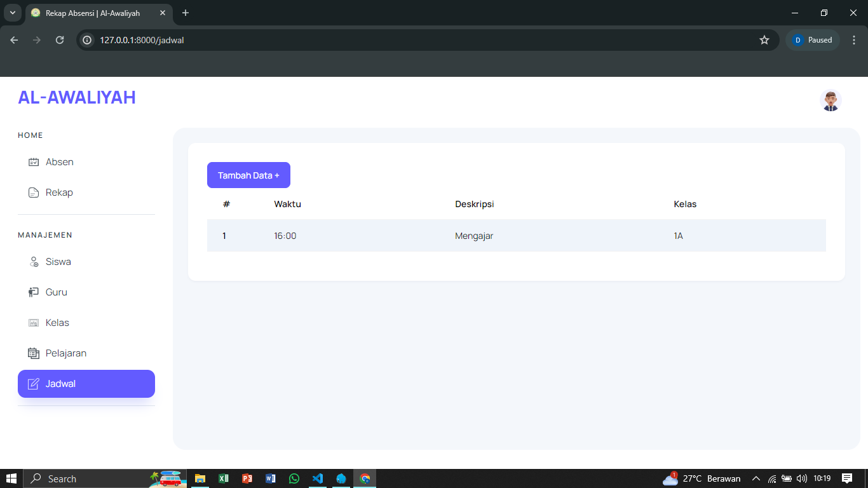Show hidden system tray icons
The height and width of the screenshot is (488, 868).
click(x=756, y=478)
